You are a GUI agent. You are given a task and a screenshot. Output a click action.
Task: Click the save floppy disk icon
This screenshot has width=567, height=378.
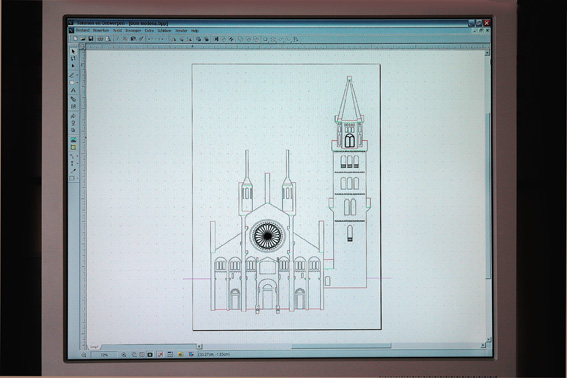(91, 39)
